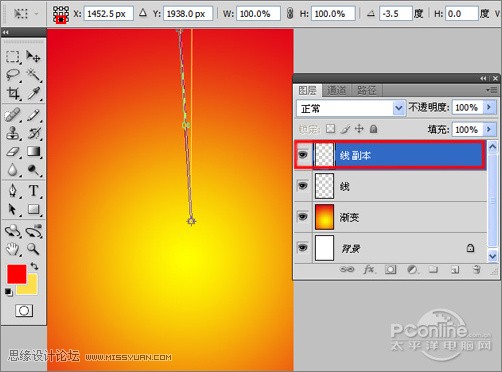Collapse the layers panel to icons

(483, 78)
